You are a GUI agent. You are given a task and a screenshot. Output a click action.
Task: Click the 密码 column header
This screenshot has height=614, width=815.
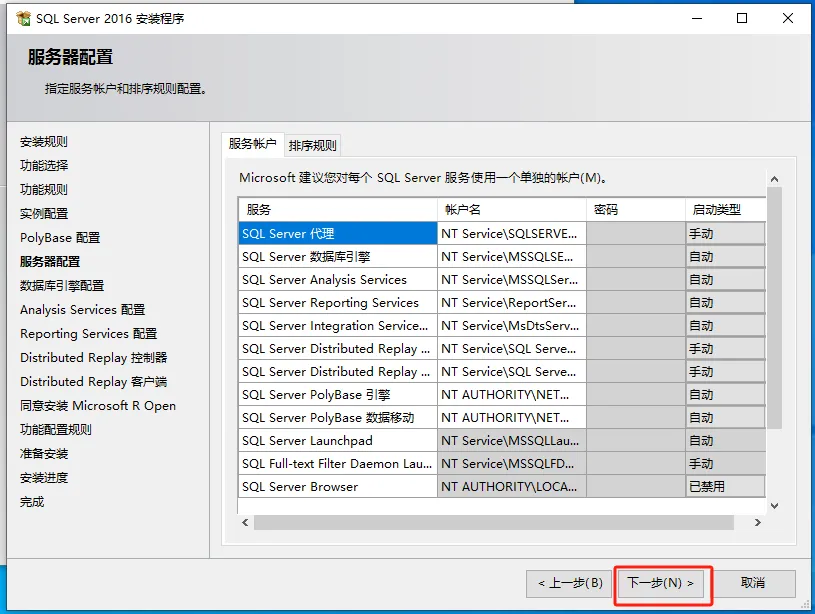(636, 210)
